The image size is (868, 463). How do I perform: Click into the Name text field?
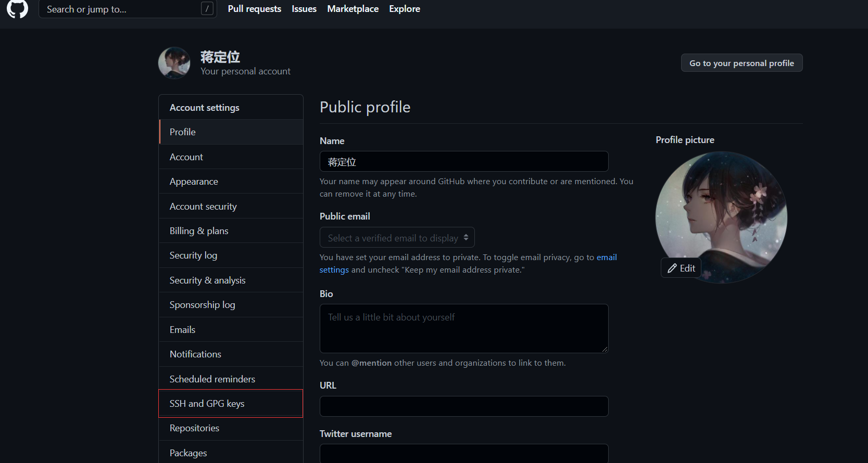point(464,161)
